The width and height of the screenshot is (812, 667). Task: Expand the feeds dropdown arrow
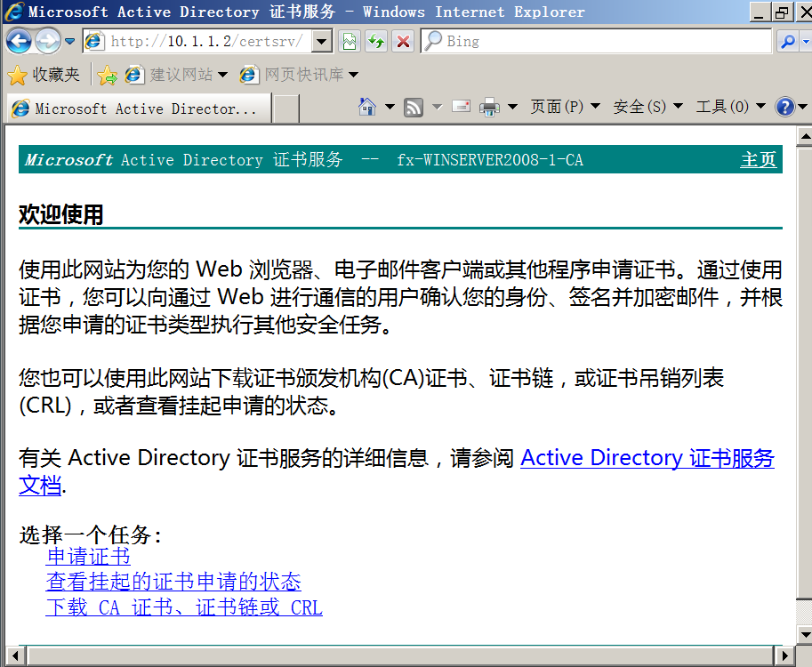(x=438, y=108)
